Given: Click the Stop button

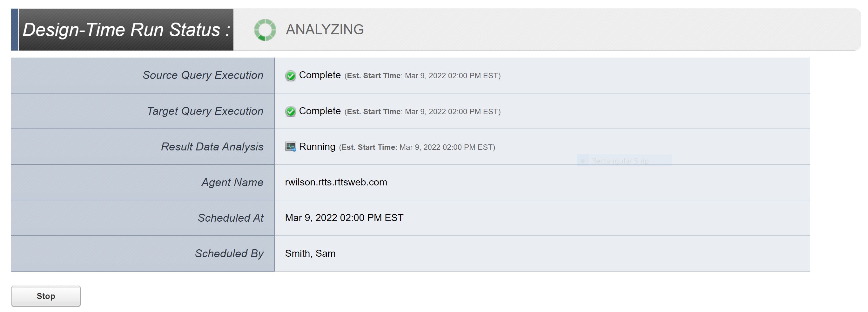Looking at the screenshot, I should (x=46, y=296).
